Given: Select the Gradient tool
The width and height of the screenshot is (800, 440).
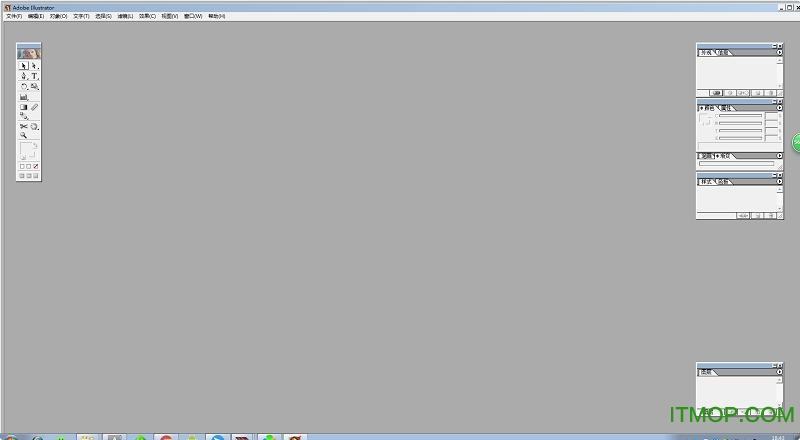Looking at the screenshot, I should point(23,107).
